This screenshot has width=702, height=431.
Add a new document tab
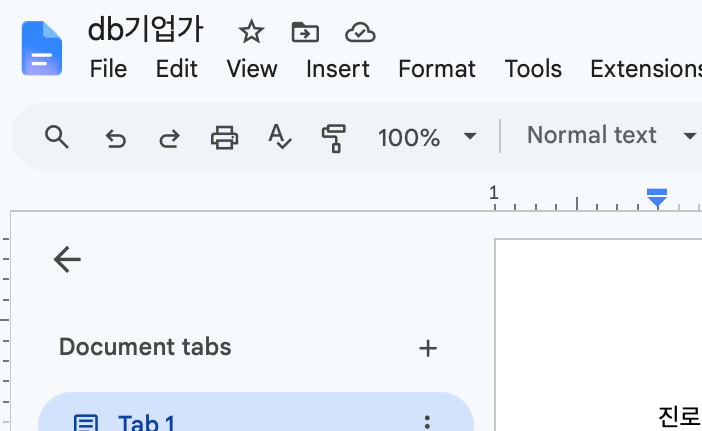[x=428, y=348]
